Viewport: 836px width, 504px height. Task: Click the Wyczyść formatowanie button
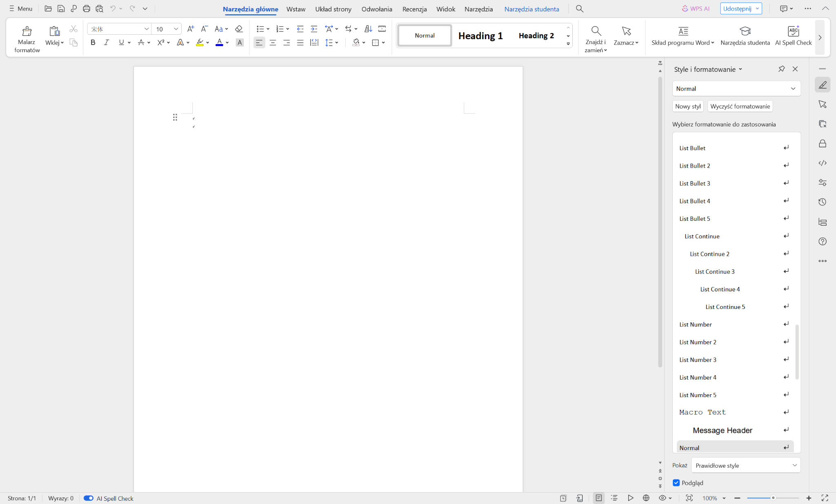click(740, 107)
